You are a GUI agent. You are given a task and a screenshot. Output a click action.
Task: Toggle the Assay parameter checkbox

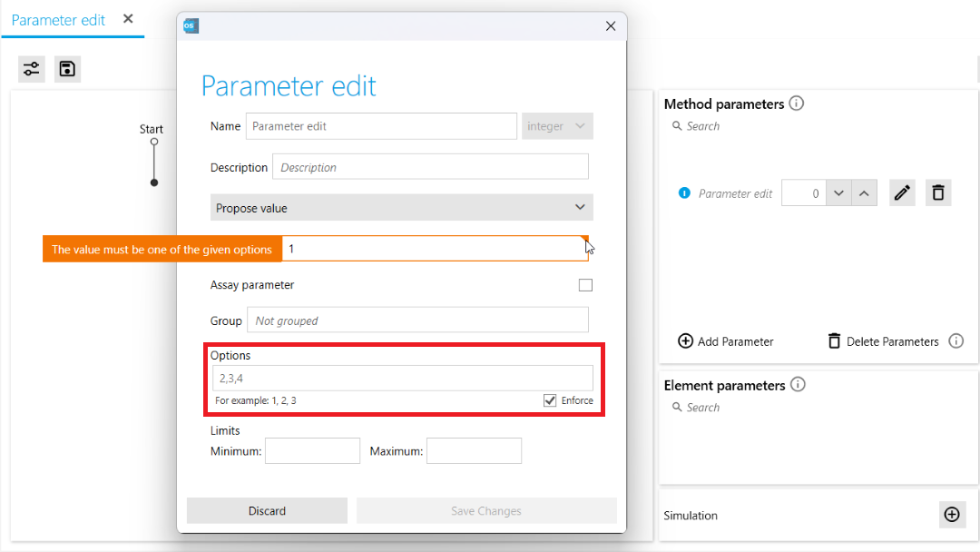point(585,285)
